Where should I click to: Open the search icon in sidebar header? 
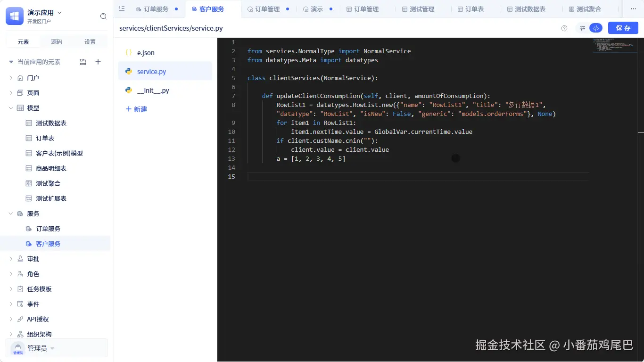click(104, 16)
